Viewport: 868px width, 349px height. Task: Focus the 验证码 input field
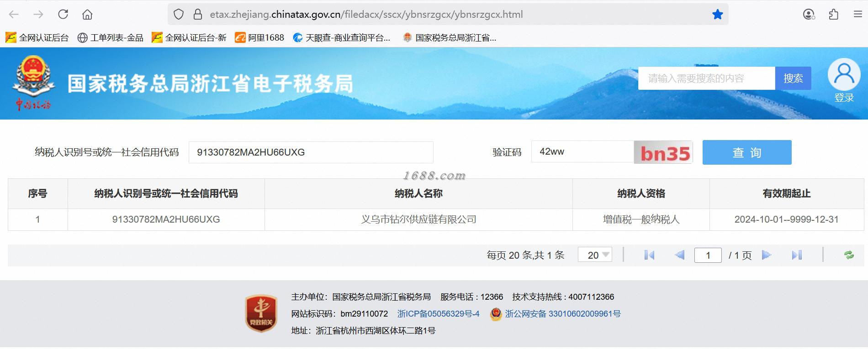pyautogui.click(x=582, y=152)
